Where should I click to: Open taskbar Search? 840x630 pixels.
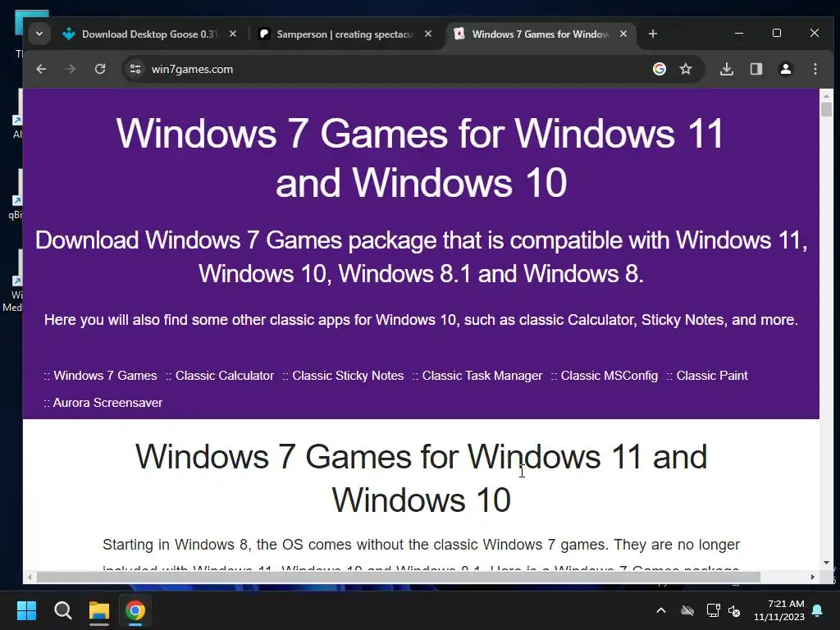coord(62,610)
